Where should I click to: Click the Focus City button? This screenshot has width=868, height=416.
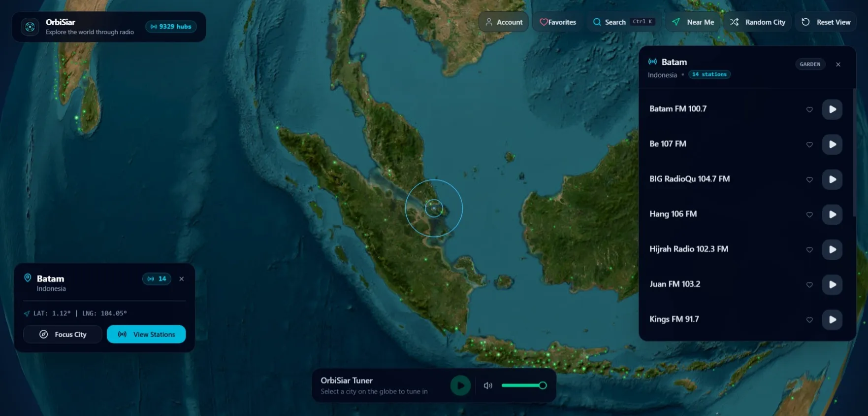(x=63, y=334)
